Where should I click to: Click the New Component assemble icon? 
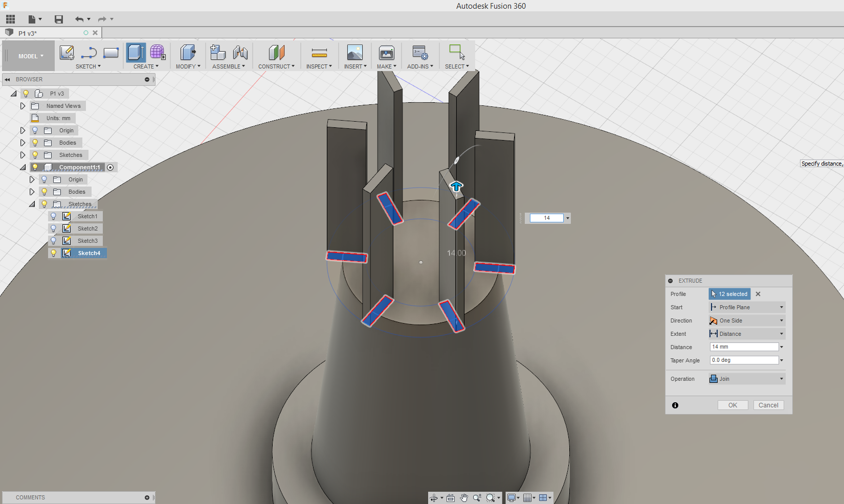(218, 52)
